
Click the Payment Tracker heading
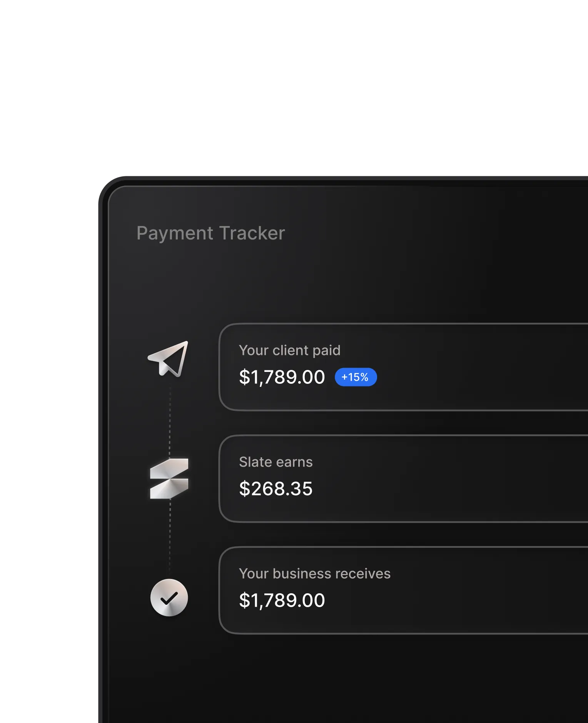click(211, 233)
